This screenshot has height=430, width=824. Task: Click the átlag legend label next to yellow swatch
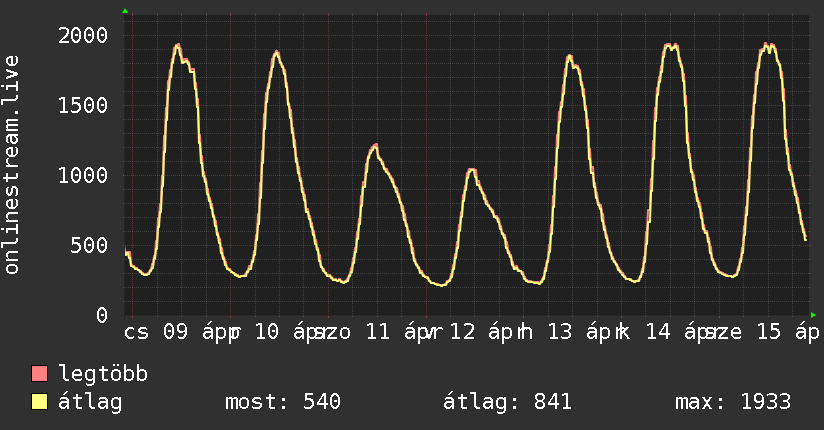click(x=90, y=402)
